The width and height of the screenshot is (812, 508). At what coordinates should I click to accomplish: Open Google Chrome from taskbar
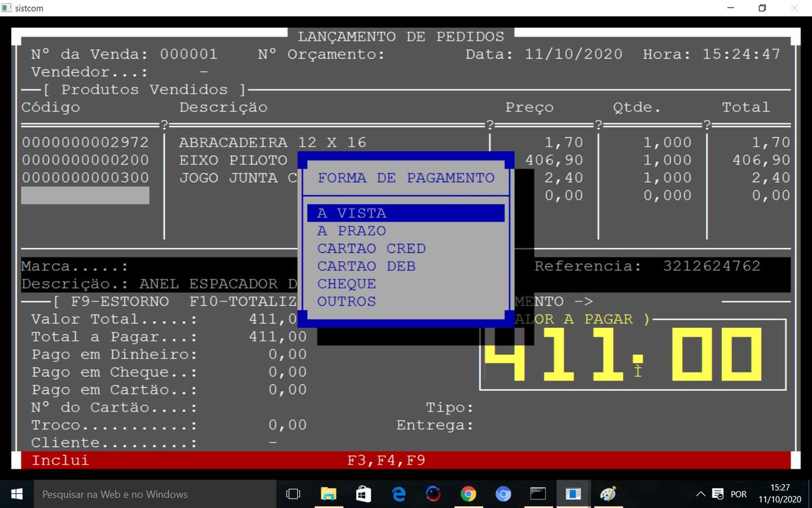coord(468,494)
